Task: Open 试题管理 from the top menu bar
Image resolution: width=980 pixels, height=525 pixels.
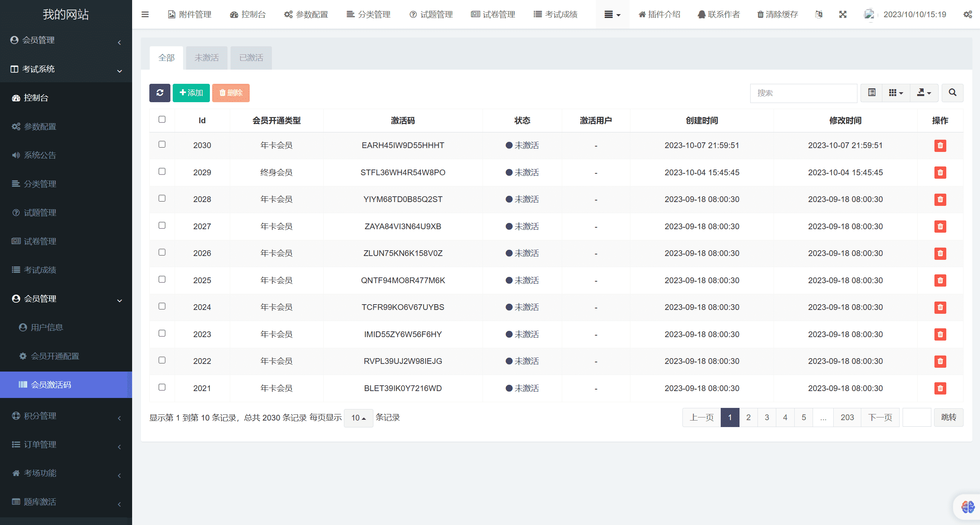Action: point(430,14)
